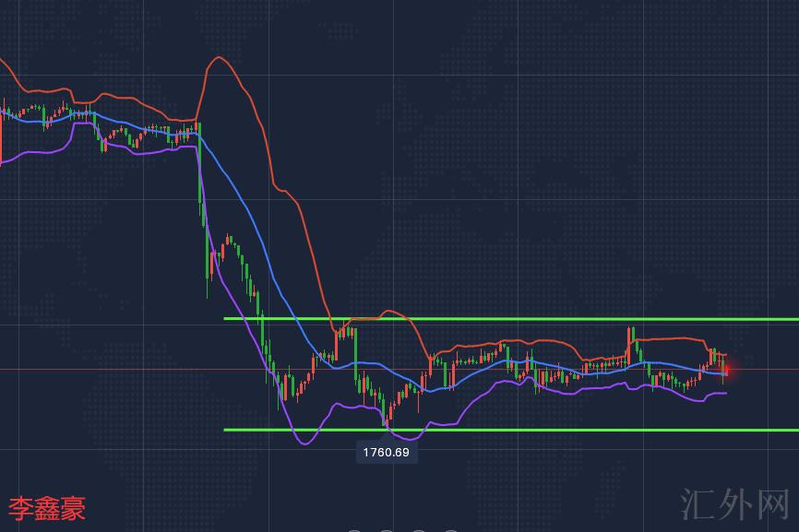This screenshot has height=532, width=799.
Task: Select the lower green support line
Action: 511,431
